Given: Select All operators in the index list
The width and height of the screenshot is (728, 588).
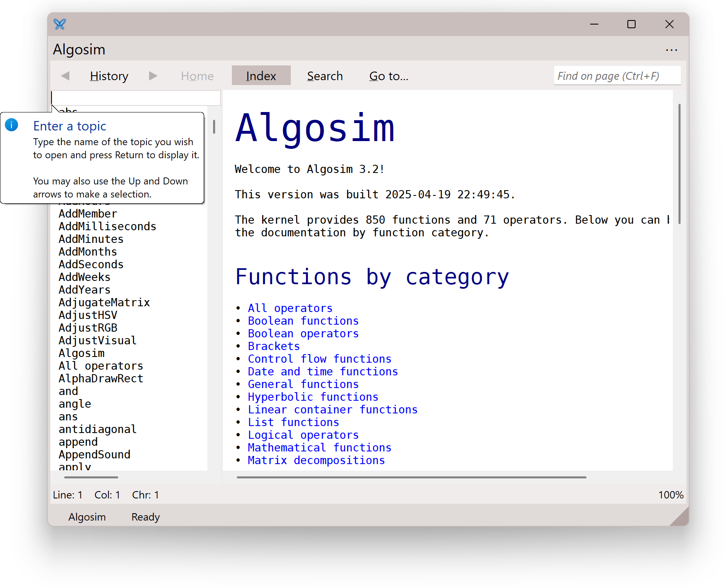Looking at the screenshot, I should point(101,366).
